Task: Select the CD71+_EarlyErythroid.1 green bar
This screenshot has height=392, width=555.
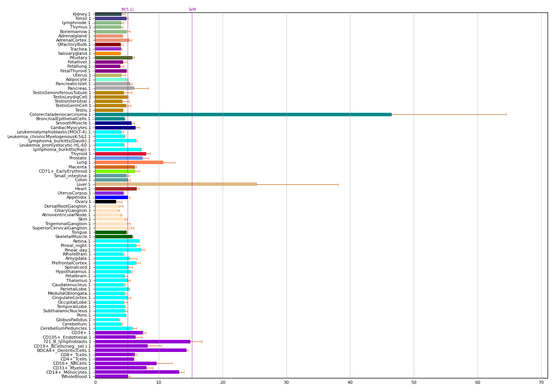Action: click(x=115, y=171)
